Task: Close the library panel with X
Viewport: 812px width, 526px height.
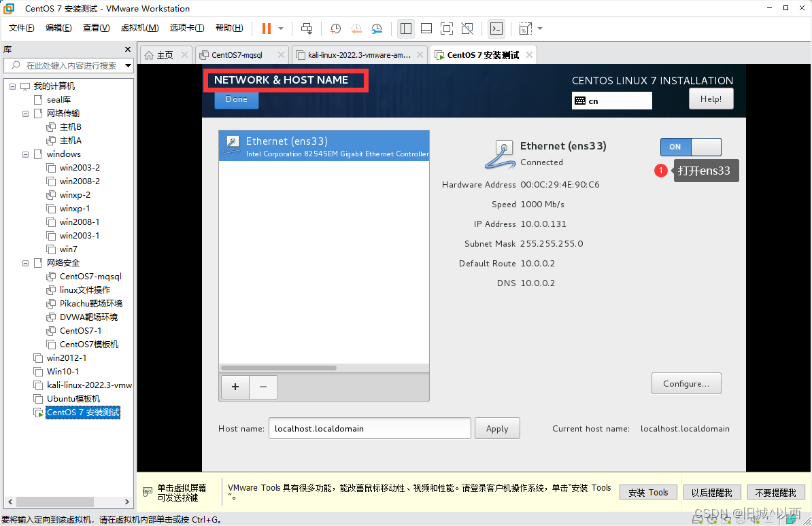Action: coord(128,49)
